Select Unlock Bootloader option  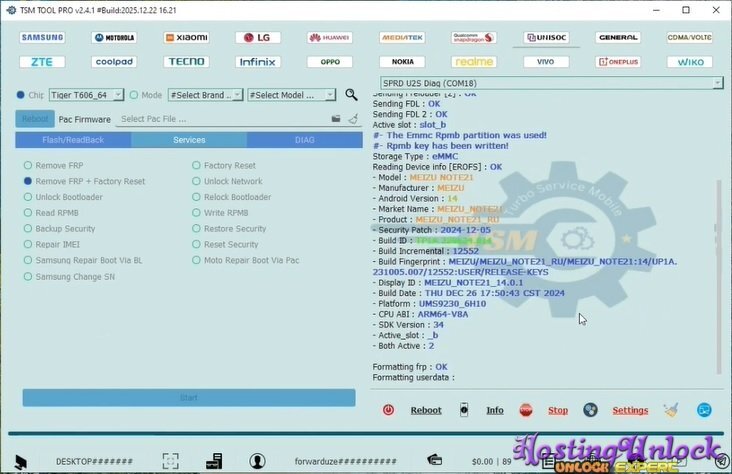pyautogui.click(x=63, y=197)
